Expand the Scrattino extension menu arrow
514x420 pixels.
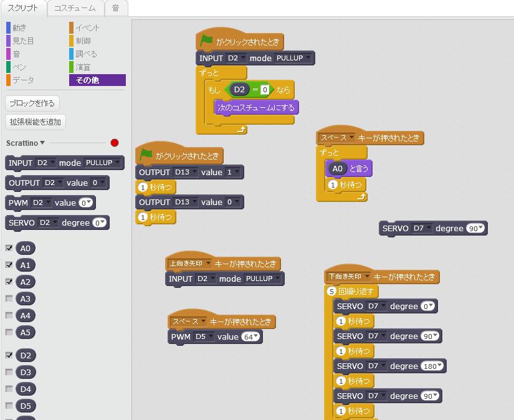(42, 143)
